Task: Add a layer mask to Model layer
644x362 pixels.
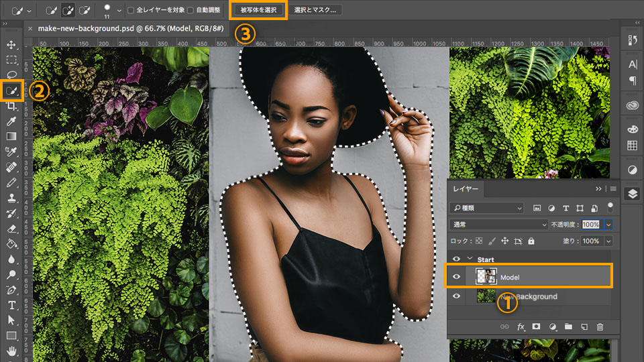Action: (536, 326)
